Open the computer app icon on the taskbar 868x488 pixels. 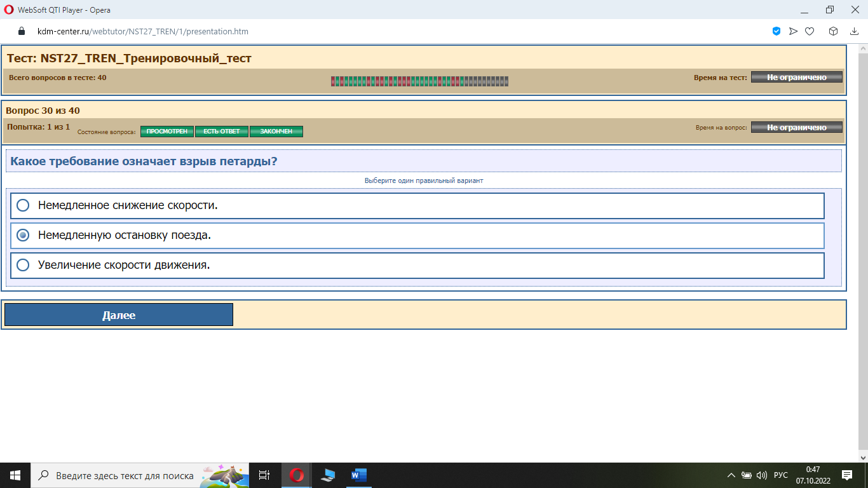(x=328, y=475)
